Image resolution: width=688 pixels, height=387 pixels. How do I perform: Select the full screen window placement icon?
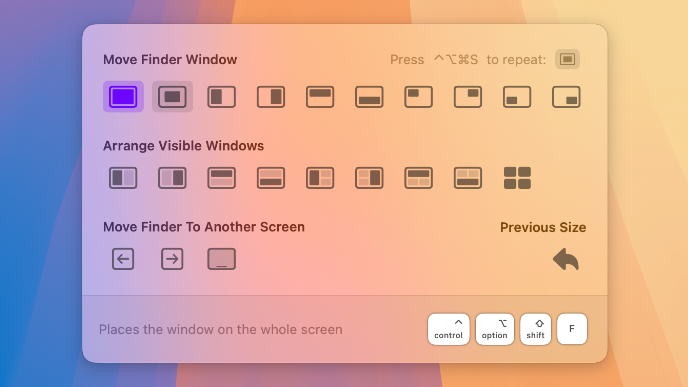point(123,97)
